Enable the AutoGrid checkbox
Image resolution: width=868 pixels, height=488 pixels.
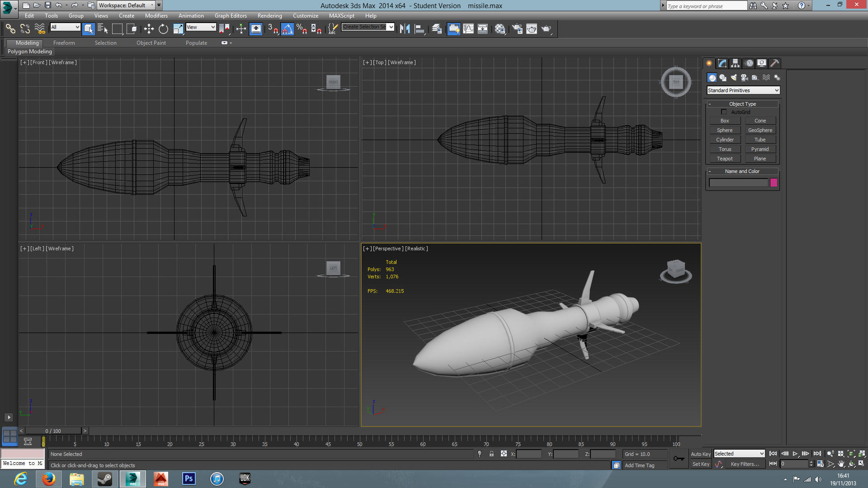point(724,112)
